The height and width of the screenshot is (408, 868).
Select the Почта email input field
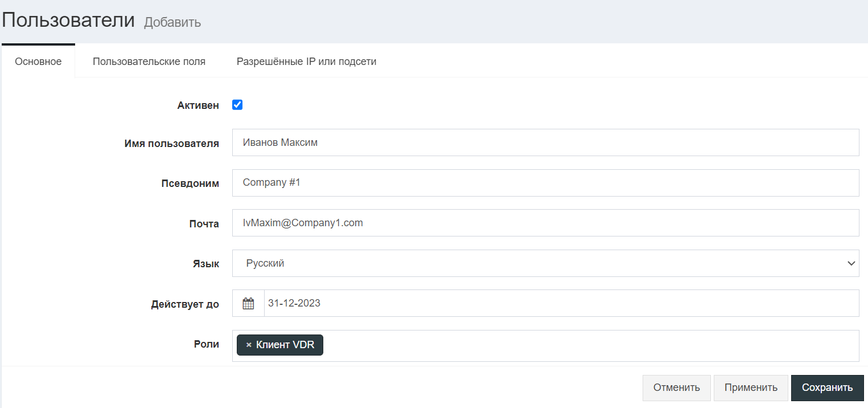545,223
